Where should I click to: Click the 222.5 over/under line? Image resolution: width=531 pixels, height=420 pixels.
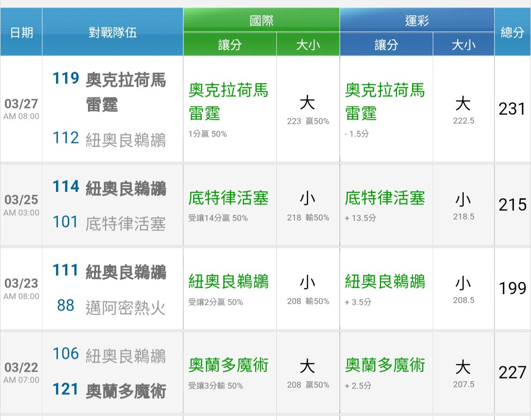coord(464,120)
